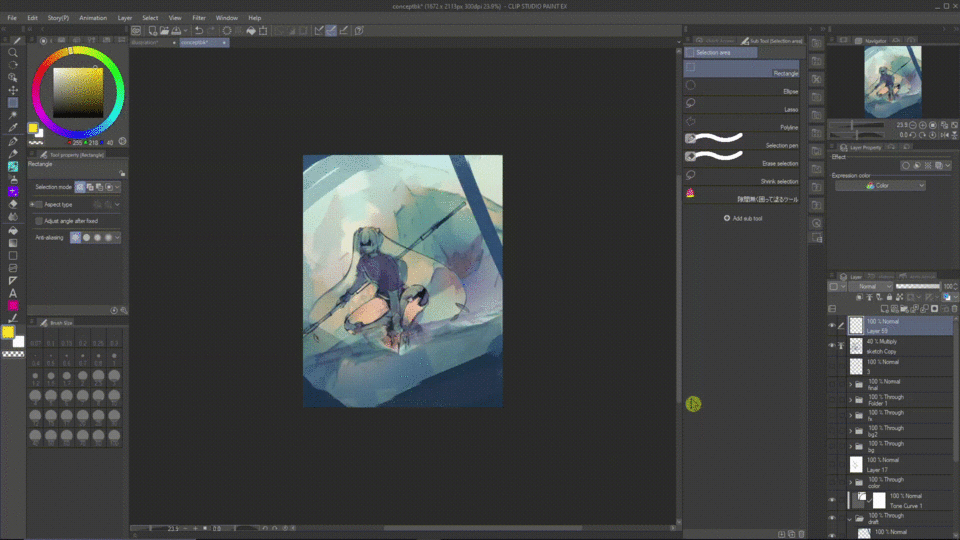This screenshot has width=960, height=540.
Task: Click Navigator zoom out minus icon
Action: point(913,125)
